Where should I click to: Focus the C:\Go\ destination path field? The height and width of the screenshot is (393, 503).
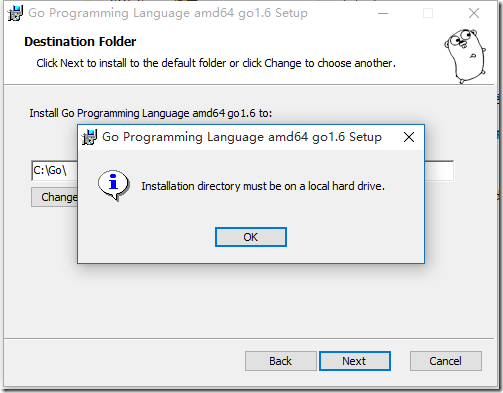pyautogui.click(x=242, y=171)
